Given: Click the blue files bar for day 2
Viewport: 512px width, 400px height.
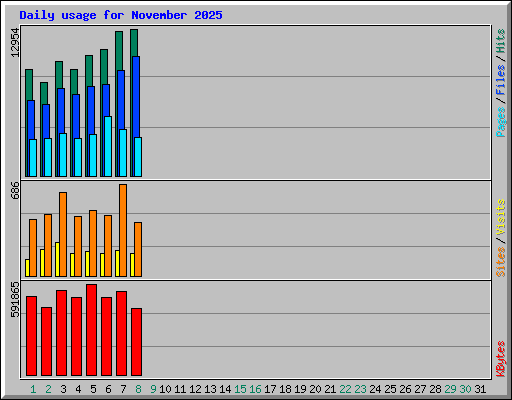Looking at the screenshot, I should 46,121.
